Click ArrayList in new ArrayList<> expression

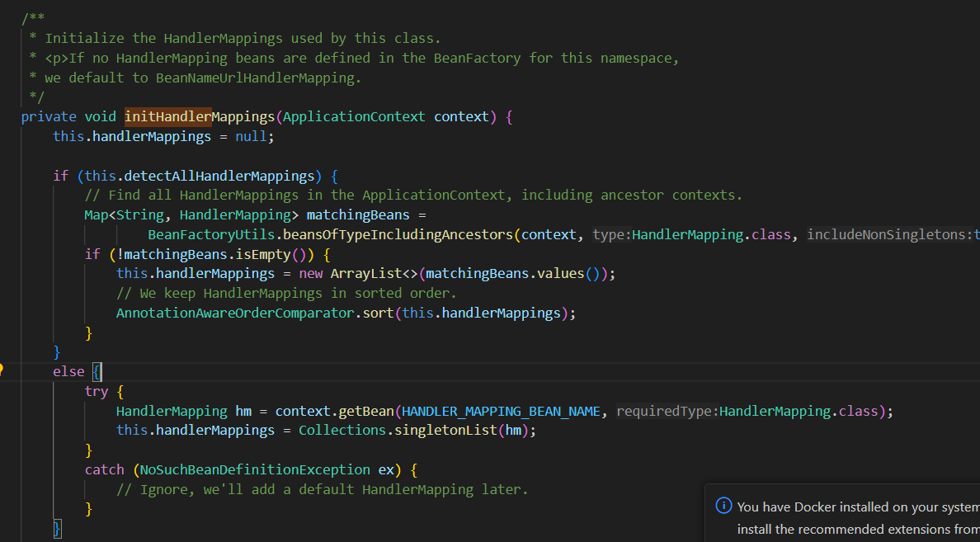(x=365, y=274)
